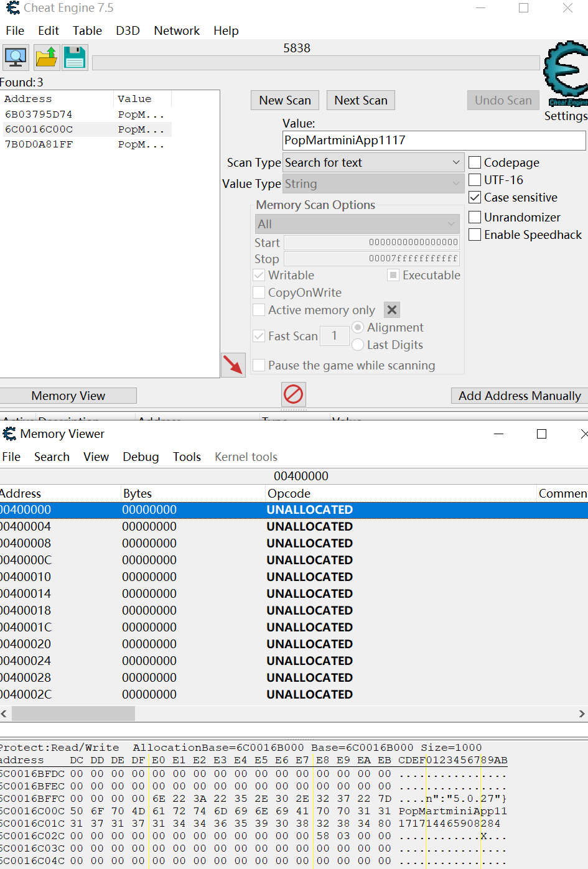Open the Scan Type dropdown
This screenshot has width=588, height=869.
373,162
